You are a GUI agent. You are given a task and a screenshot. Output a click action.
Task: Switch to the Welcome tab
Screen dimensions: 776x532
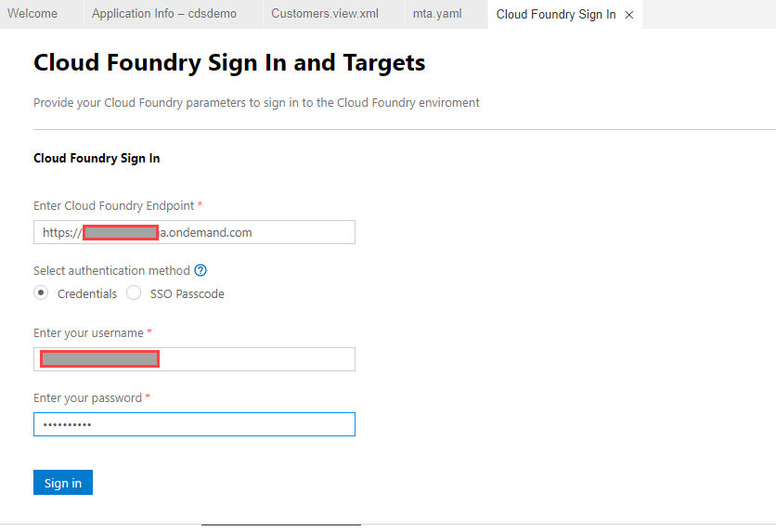(32, 14)
